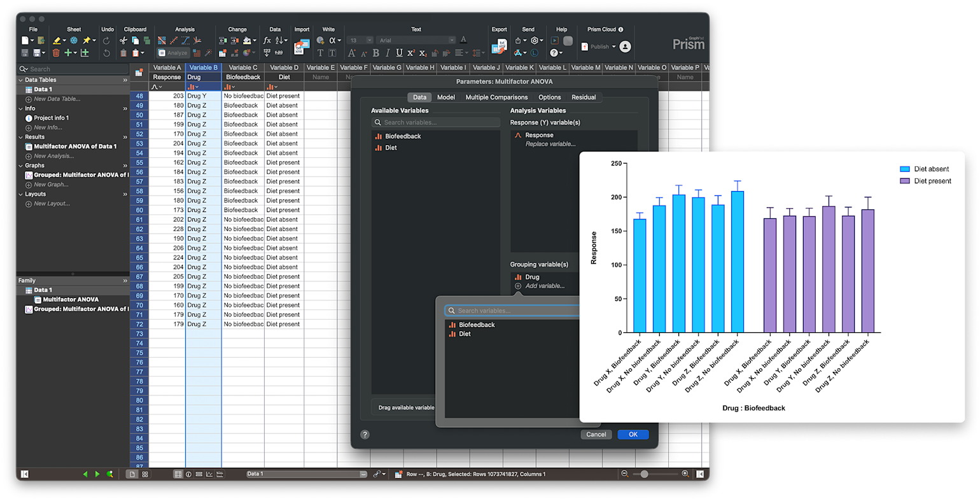980x501 pixels.
Task: Open the Publish dropdown arrow
Action: (613, 46)
